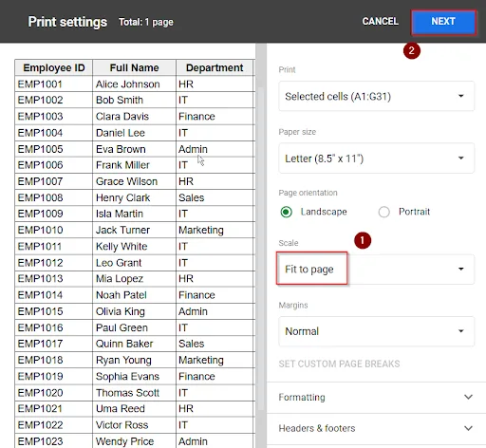Click the name Wendy Price
The width and height of the screenshot is (486, 448).
point(124,441)
